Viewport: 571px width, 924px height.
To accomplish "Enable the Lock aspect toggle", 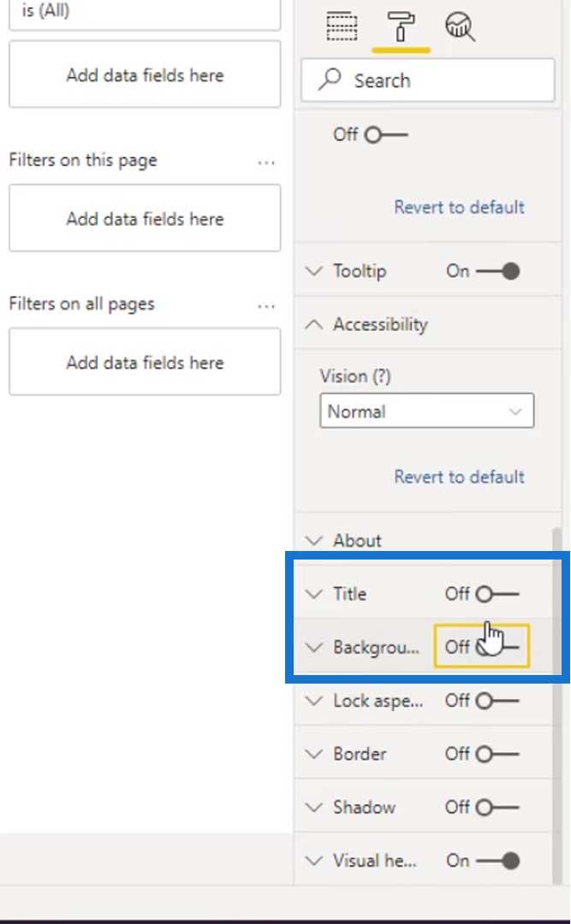I will click(x=497, y=700).
